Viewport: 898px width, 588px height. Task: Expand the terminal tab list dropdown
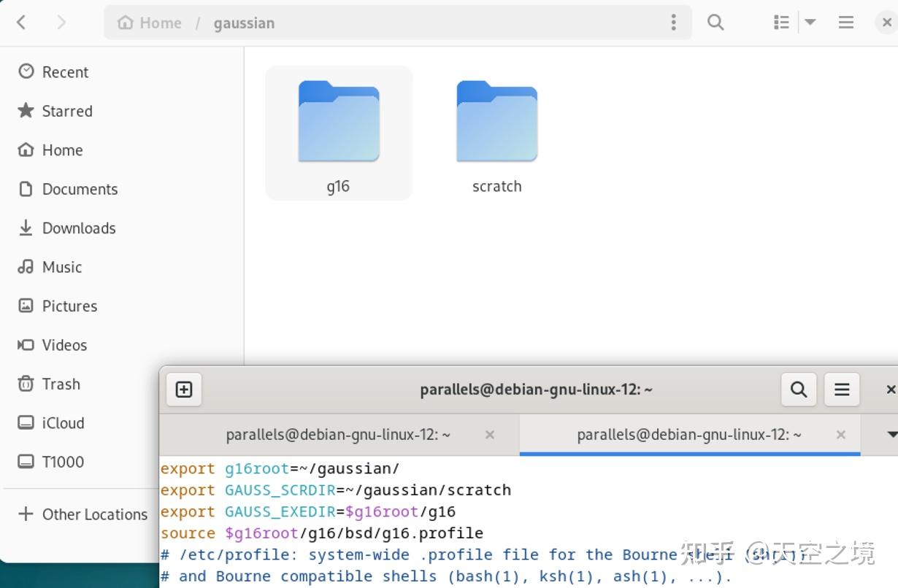891,435
